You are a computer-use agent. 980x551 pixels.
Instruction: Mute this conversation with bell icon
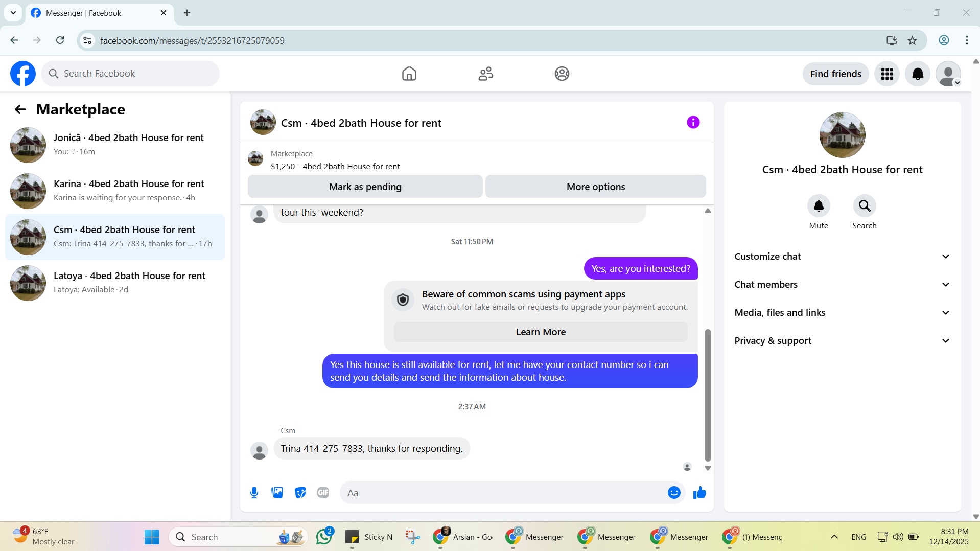click(x=818, y=205)
